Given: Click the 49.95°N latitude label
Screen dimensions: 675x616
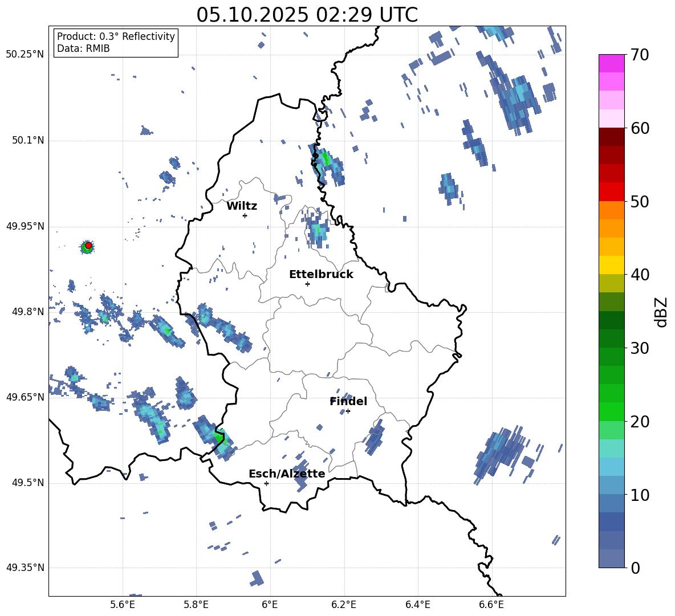Looking at the screenshot, I should point(25,226).
